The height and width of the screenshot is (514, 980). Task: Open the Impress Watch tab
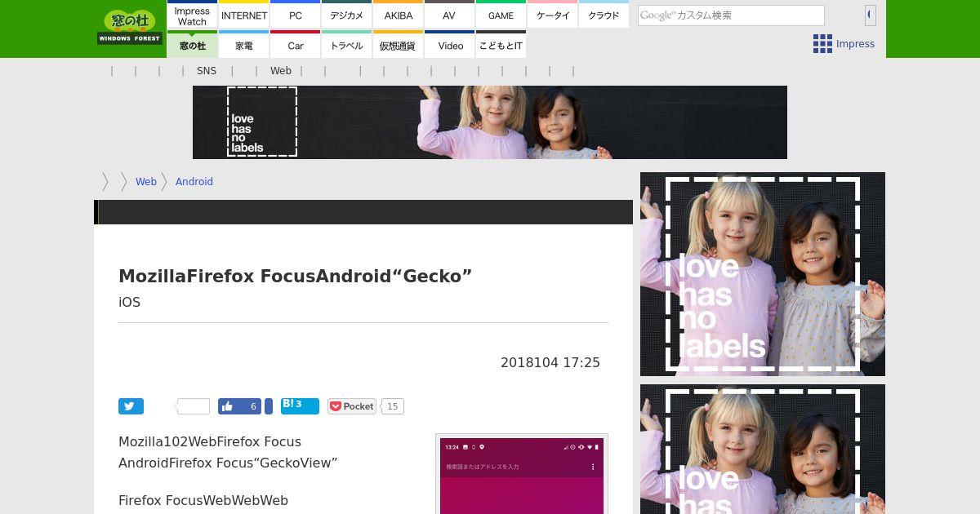click(192, 15)
